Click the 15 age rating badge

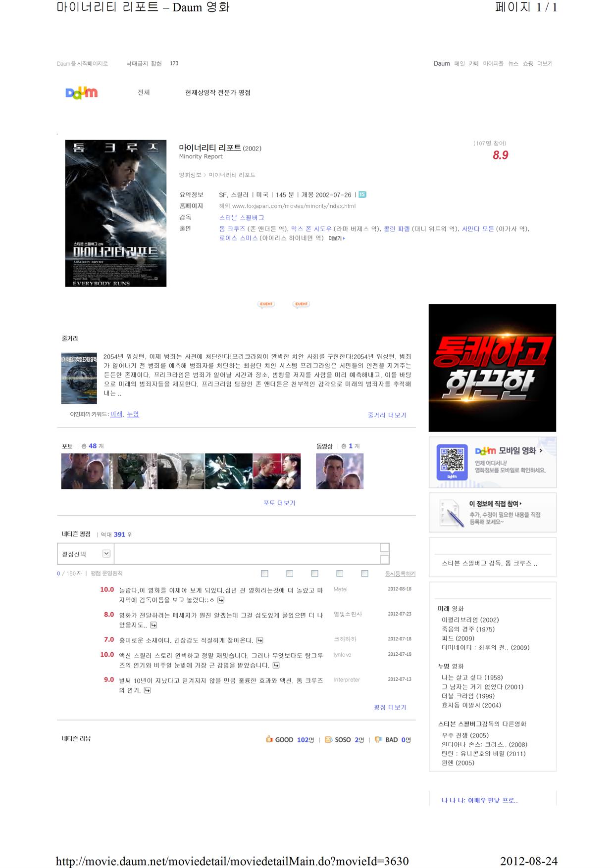click(x=362, y=194)
